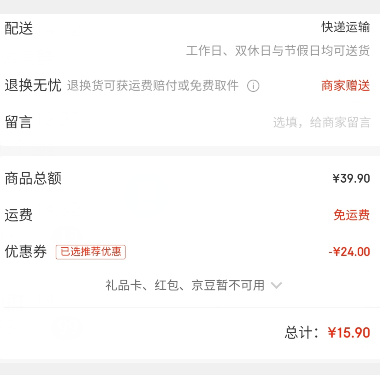Click the 商家赠送 red label
The image size is (380, 375).
click(x=346, y=86)
